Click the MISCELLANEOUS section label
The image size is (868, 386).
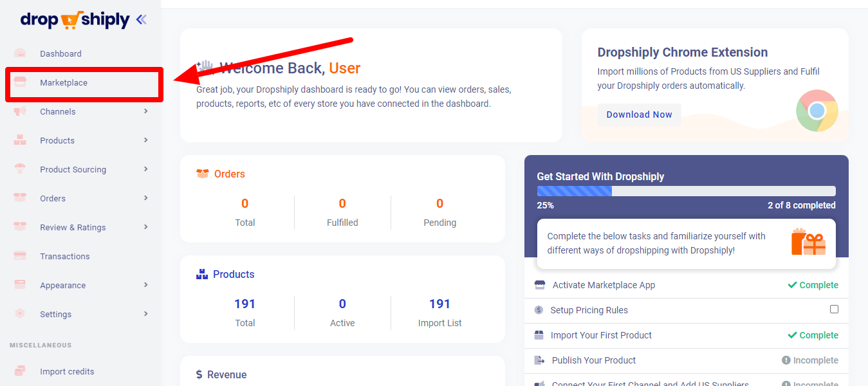pyautogui.click(x=41, y=345)
